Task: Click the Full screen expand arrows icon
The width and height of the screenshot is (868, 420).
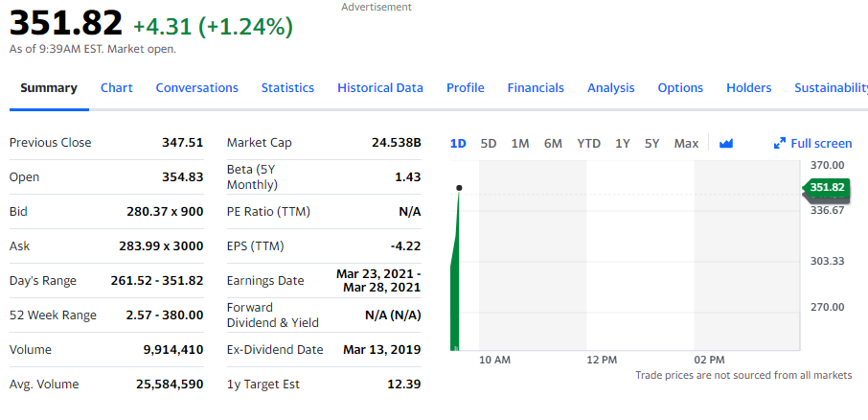Action: pyautogui.click(x=780, y=144)
